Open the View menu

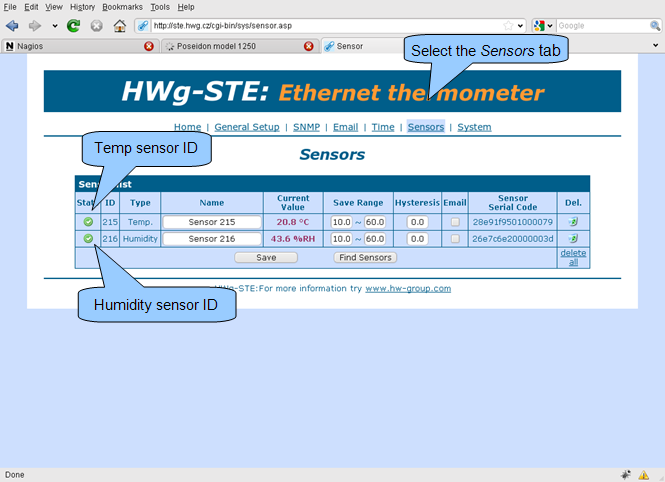[54, 7]
